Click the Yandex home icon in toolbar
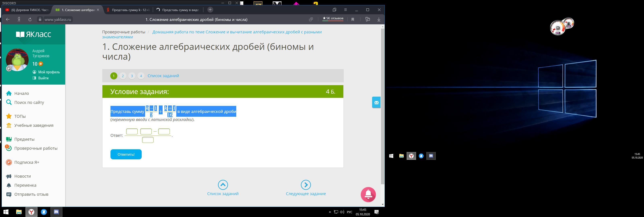This screenshot has height=217, width=644. pyautogui.click(x=19, y=19)
